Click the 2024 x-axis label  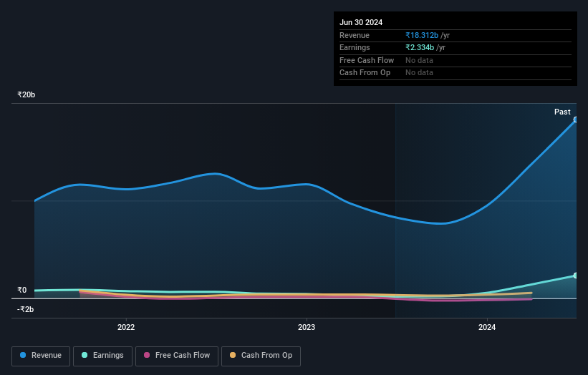pos(487,327)
